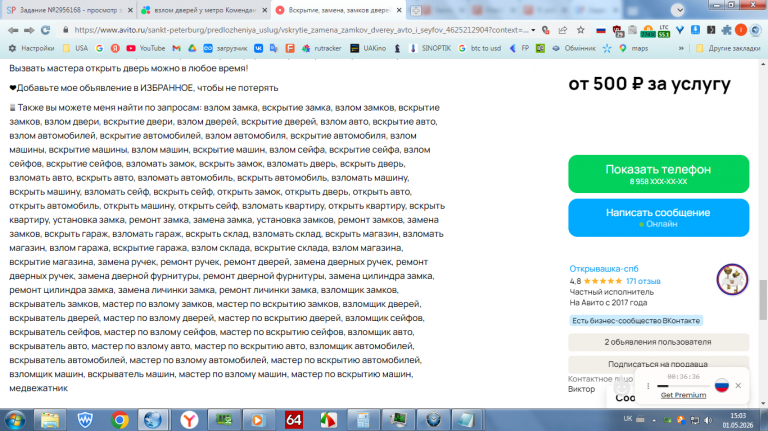Click the Написать сообщение button
The width and height of the screenshot is (768, 431).
pos(658,217)
